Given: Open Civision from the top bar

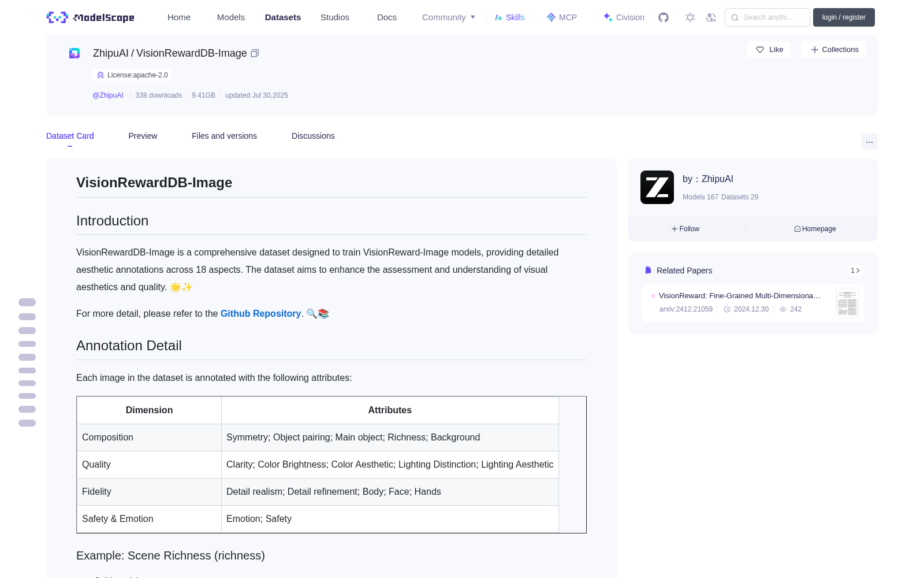Looking at the screenshot, I should pyautogui.click(x=624, y=17).
